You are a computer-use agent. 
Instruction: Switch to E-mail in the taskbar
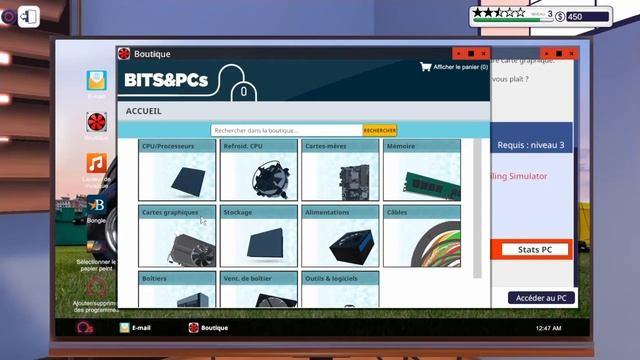tap(135, 328)
